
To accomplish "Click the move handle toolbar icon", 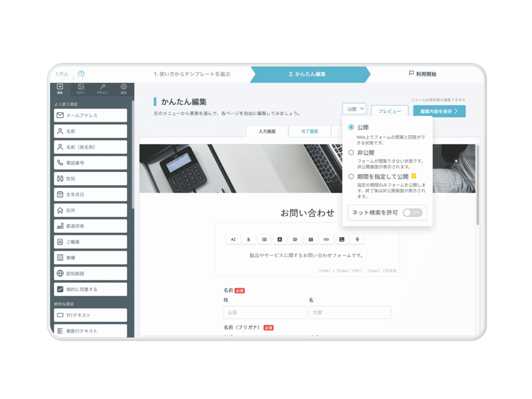I will [x=357, y=239].
